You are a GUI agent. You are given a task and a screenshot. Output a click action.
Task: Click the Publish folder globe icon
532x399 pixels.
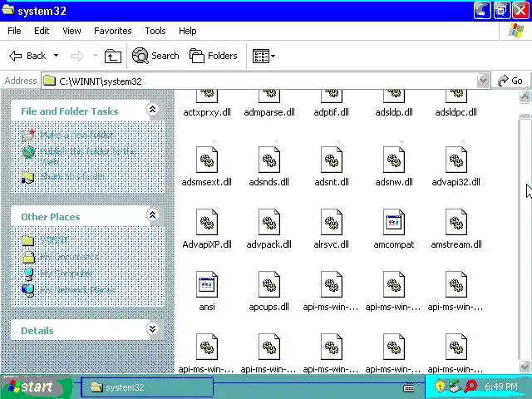click(x=28, y=152)
